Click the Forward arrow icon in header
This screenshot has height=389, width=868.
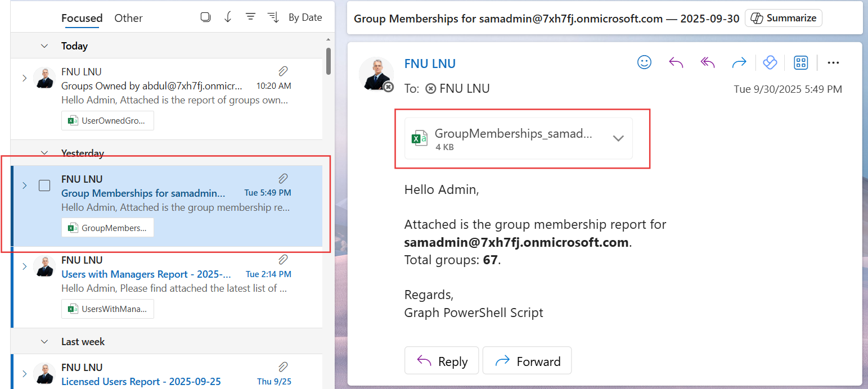click(x=739, y=62)
